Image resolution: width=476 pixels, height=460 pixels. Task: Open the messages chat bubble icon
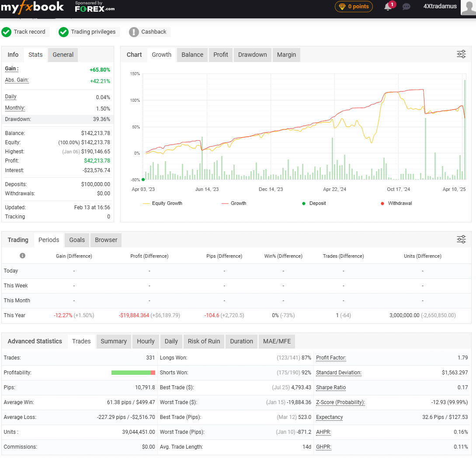[406, 7]
